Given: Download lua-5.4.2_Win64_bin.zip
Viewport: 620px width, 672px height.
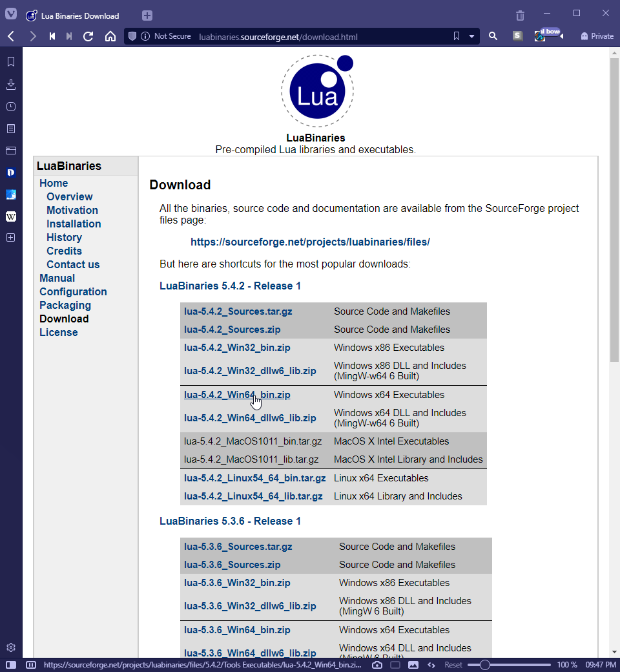Looking at the screenshot, I should (x=237, y=395).
